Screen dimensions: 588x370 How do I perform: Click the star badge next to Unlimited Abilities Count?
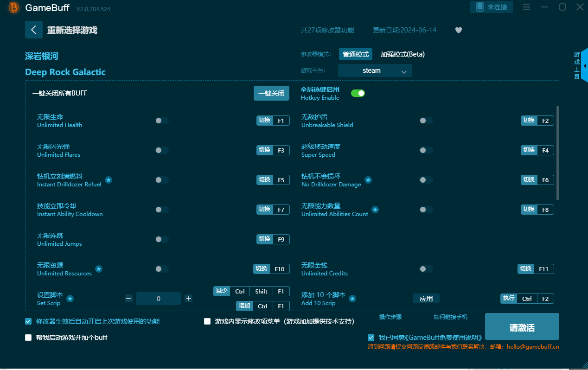[x=375, y=210]
